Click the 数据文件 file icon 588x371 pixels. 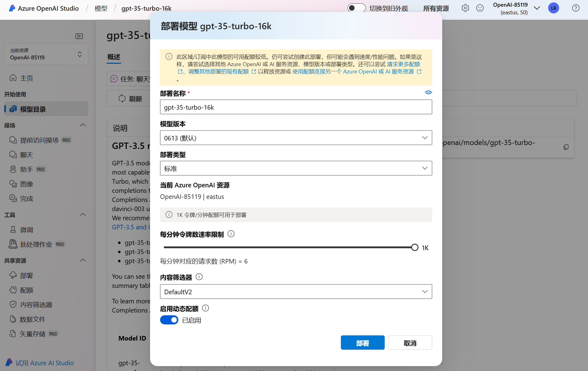tap(13, 319)
